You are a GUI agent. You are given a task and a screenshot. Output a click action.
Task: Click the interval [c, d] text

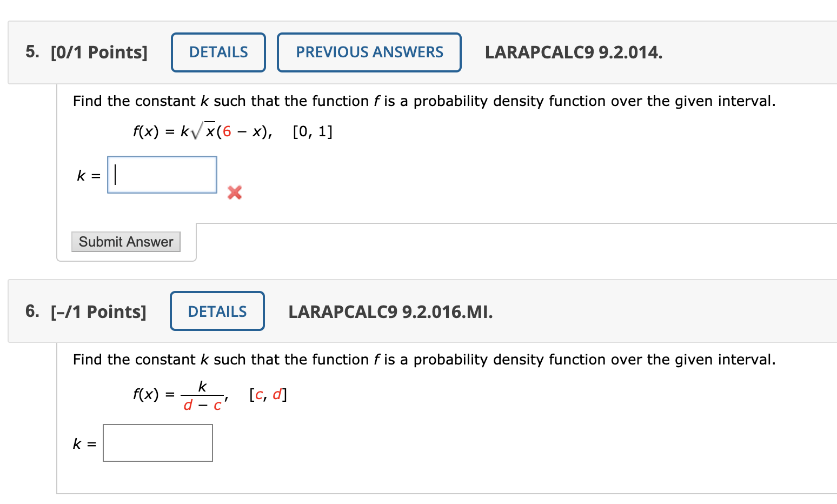(x=268, y=394)
